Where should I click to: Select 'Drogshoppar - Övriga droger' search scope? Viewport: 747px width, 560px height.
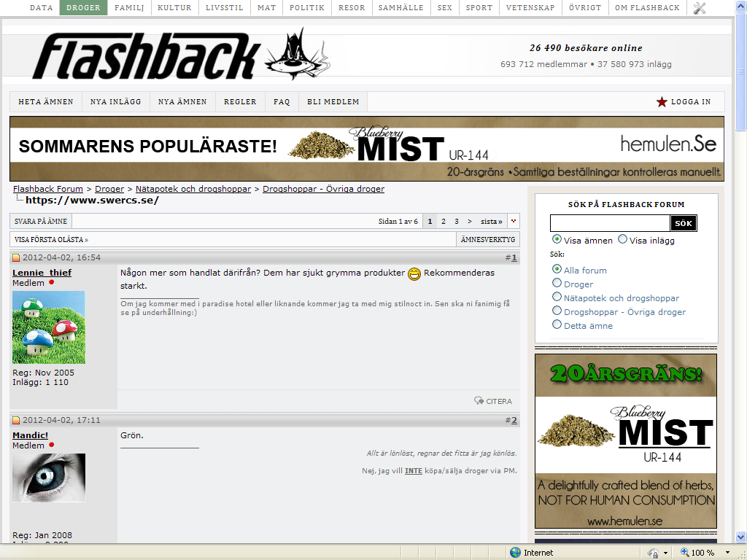(557, 311)
